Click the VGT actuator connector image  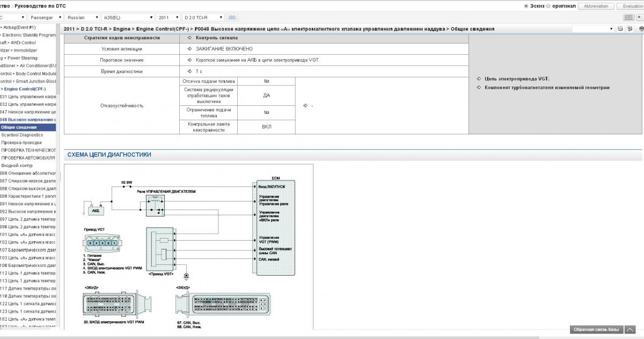click(100, 243)
